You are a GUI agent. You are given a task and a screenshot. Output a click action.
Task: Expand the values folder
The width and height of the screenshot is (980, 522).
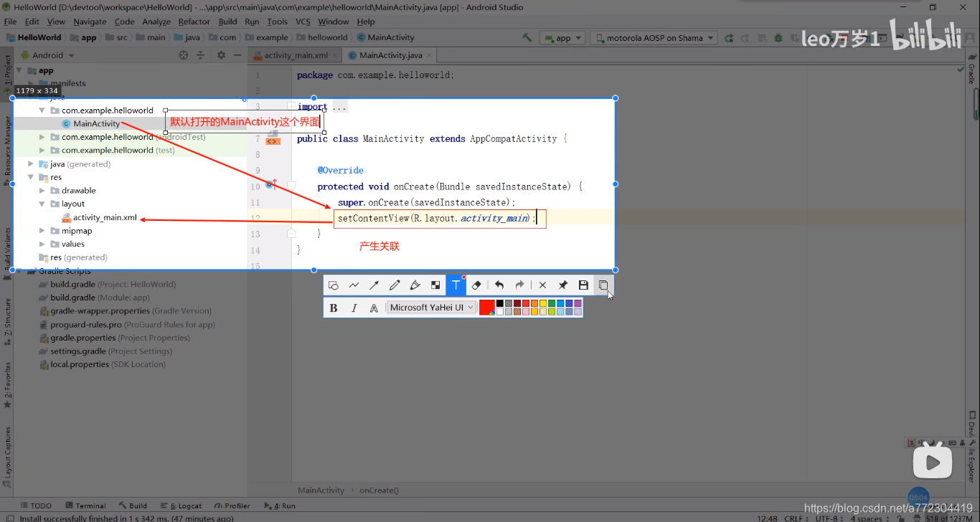(42, 244)
